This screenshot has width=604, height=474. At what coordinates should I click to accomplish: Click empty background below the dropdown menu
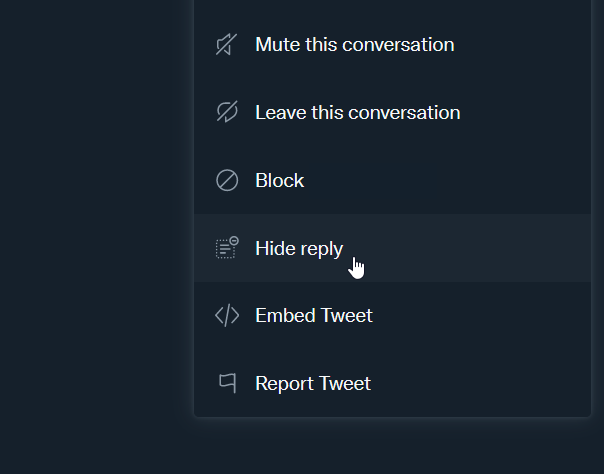click(392, 447)
